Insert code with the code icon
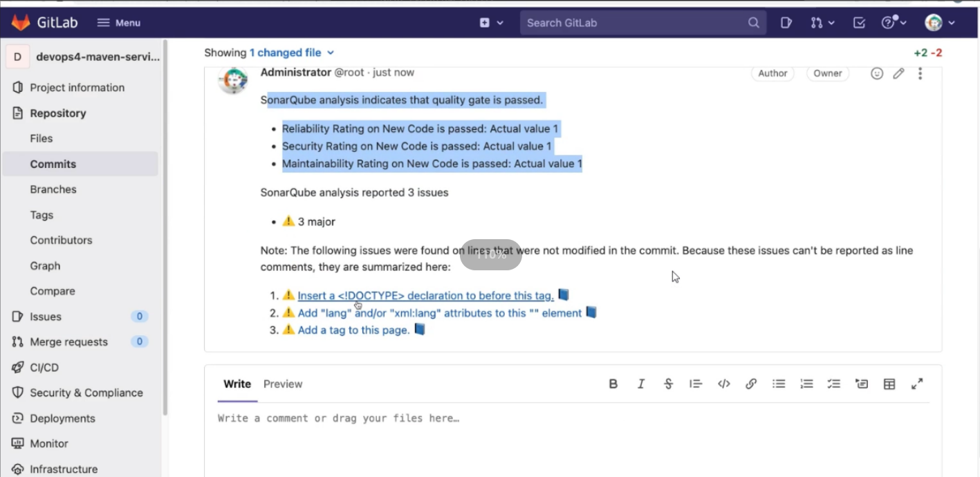 click(723, 384)
